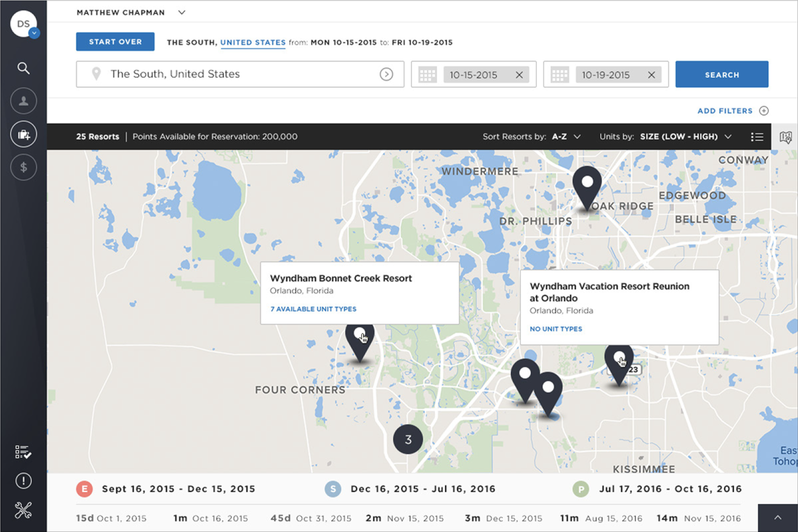Open the Matthew Chapman account menu
This screenshot has height=532, width=798.
click(x=132, y=12)
